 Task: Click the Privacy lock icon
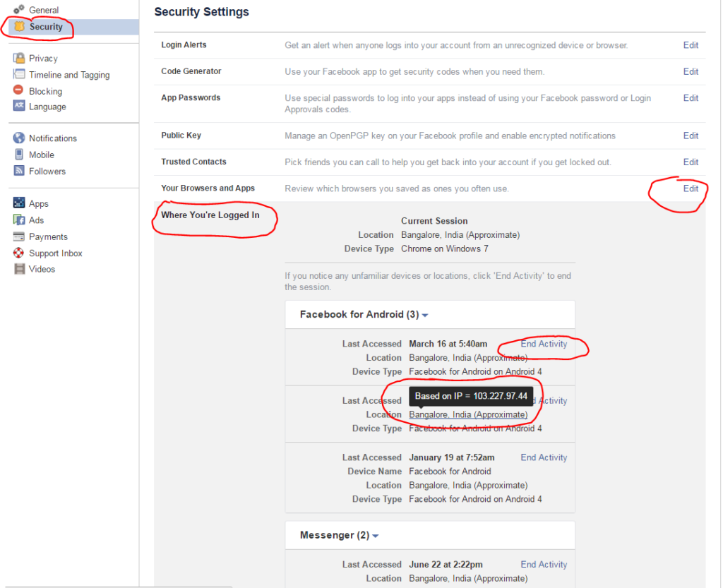(19, 58)
